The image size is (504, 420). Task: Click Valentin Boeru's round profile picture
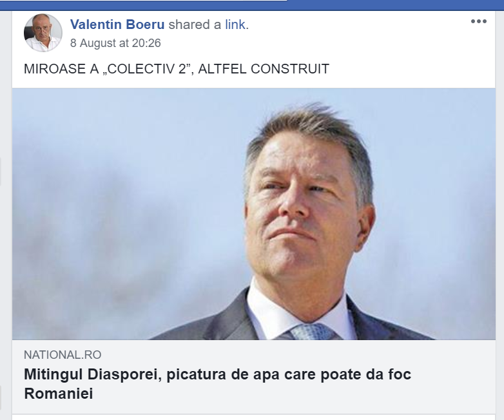[43, 33]
